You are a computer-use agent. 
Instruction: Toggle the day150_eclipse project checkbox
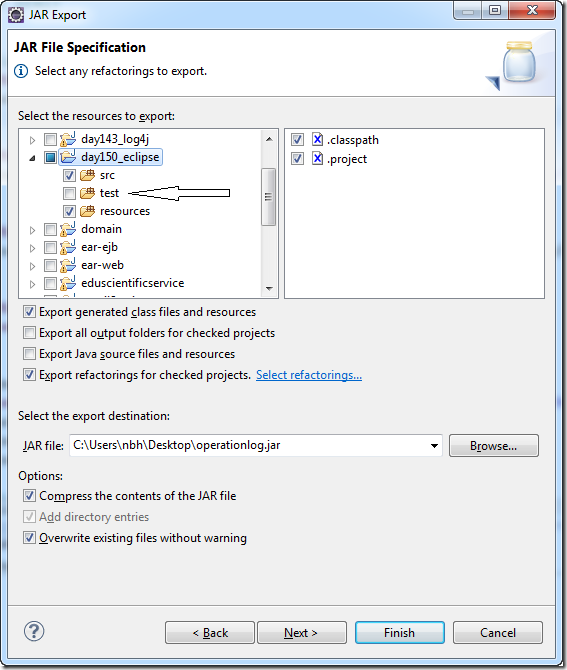(50, 157)
